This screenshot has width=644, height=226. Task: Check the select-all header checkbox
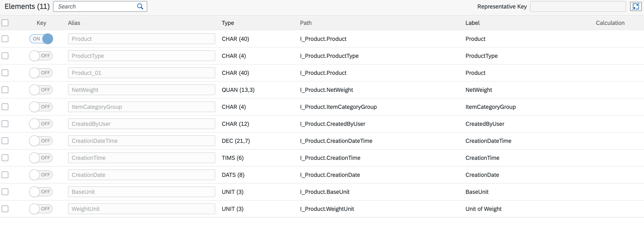[x=5, y=23]
